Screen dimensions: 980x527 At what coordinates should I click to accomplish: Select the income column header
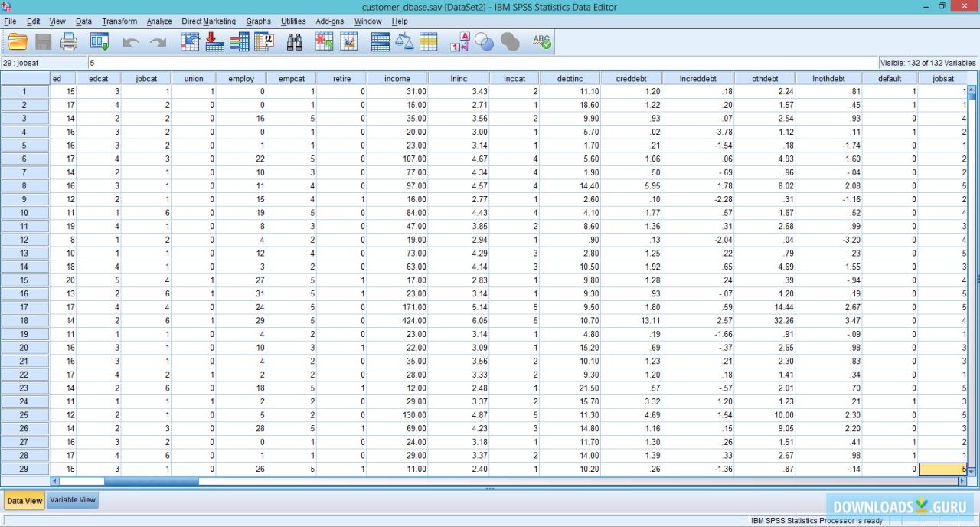[397, 78]
